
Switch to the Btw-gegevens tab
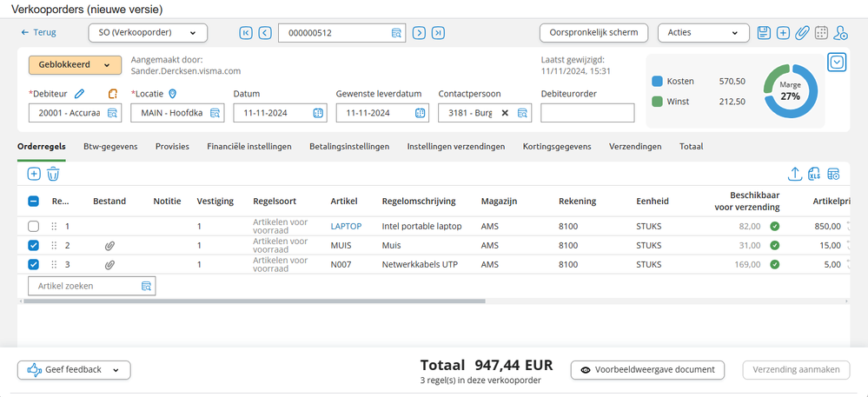click(110, 147)
